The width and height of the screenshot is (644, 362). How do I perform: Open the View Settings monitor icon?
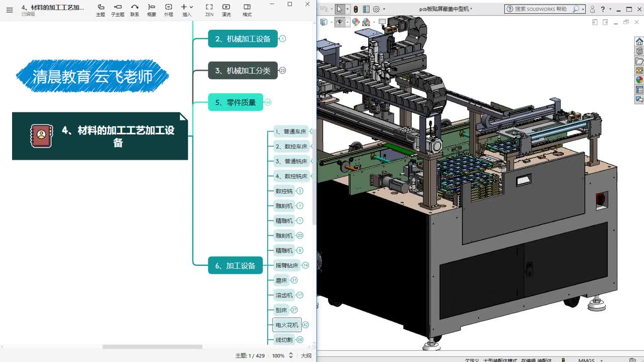[383, 22]
